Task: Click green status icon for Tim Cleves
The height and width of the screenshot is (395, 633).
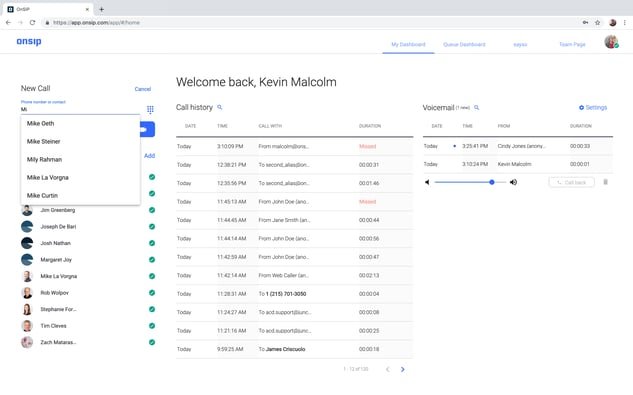Action: click(152, 326)
